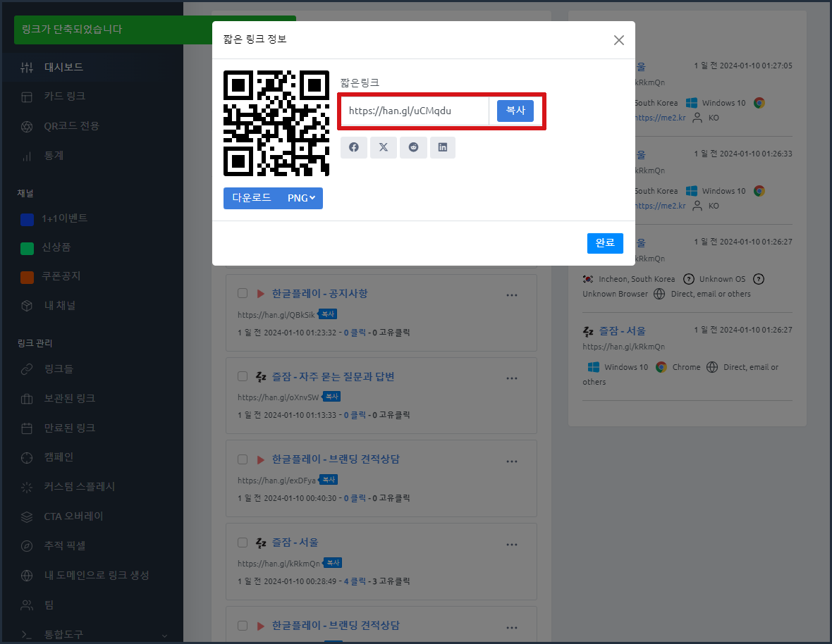Copy the han.gl/kRkmQn link badge
Screen dimensions: 832x644
coord(333,563)
